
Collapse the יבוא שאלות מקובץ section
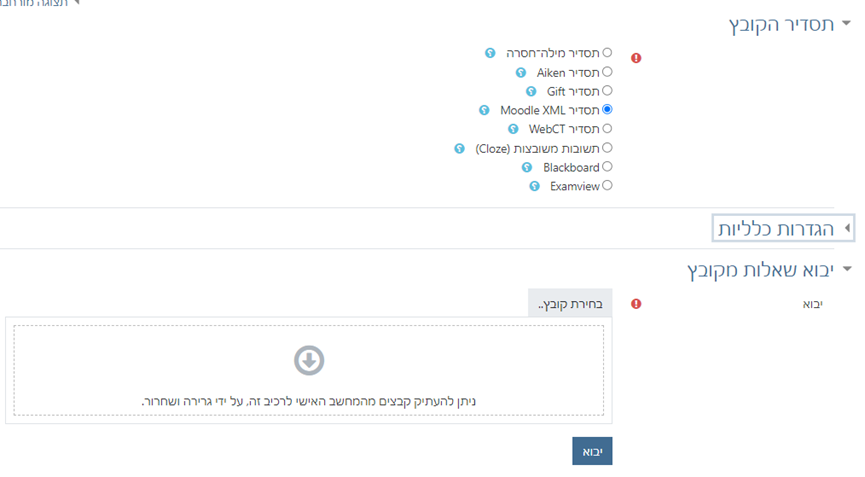click(848, 270)
